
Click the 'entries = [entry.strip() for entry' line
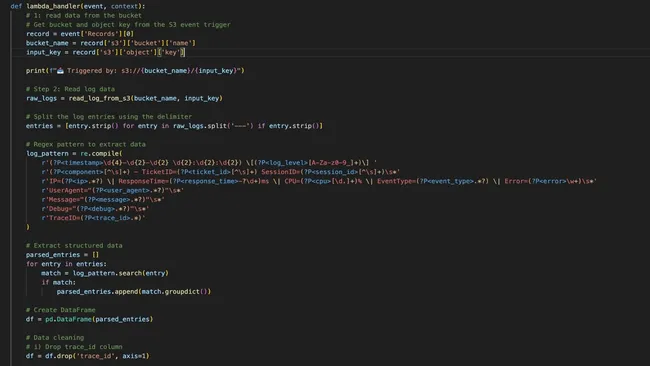point(174,126)
